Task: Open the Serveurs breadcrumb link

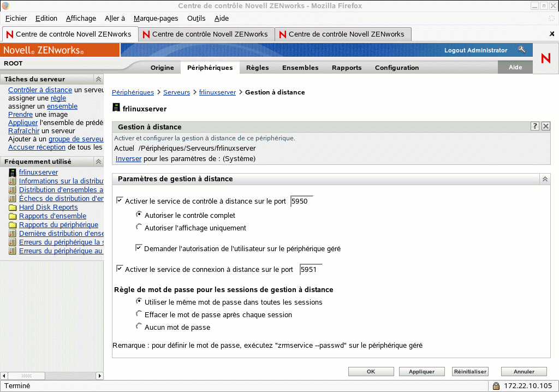Action: pos(176,92)
